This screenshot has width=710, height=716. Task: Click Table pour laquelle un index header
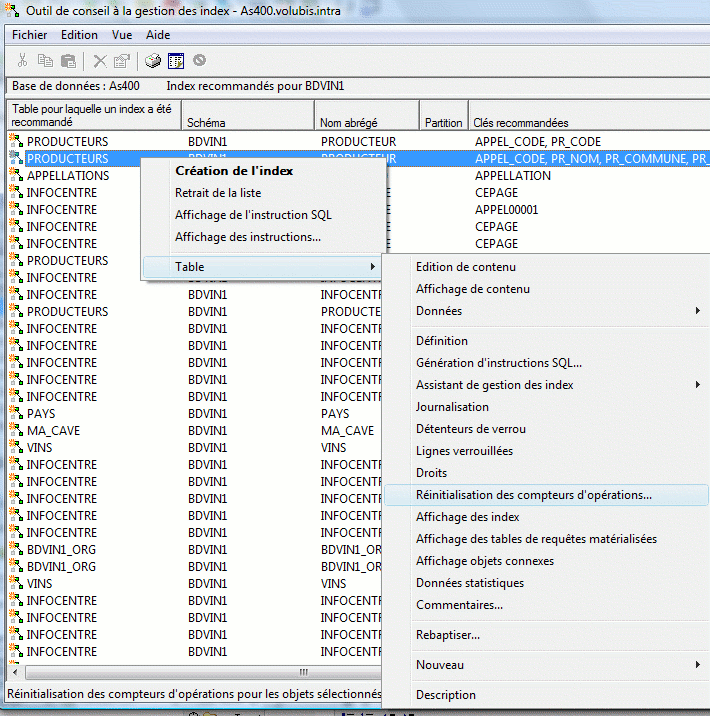pos(94,115)
